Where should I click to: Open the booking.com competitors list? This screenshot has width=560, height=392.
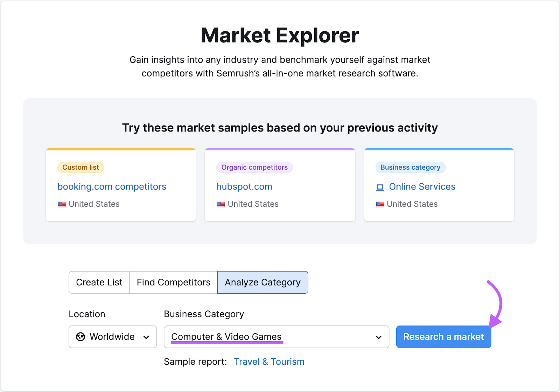pos(112,187)
